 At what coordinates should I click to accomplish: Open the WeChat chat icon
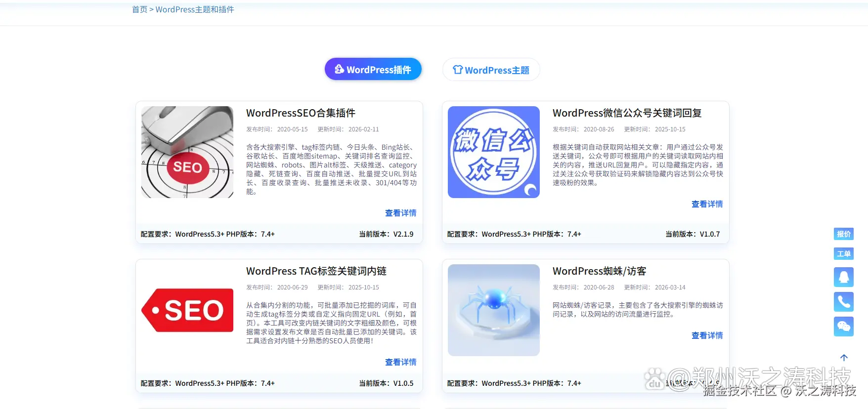coord(844,327)
